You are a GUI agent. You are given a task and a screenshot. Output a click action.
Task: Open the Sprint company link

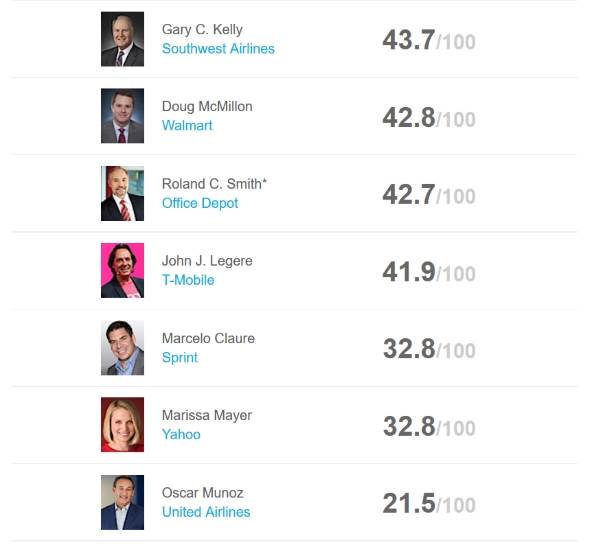(180, 357)
